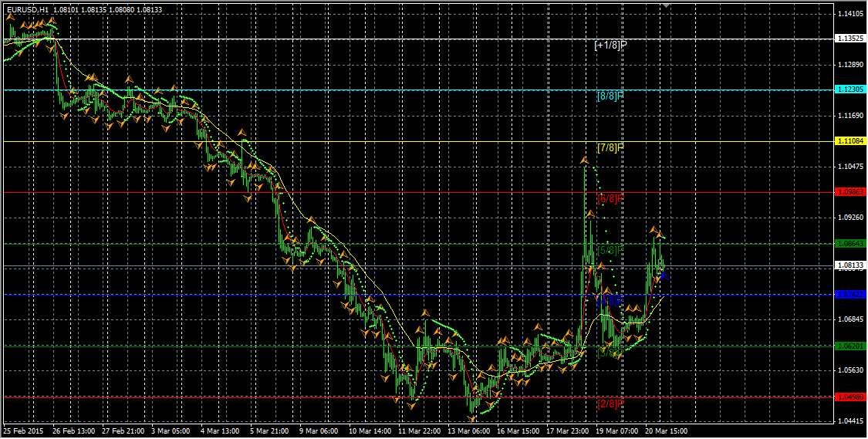Select the blue [4/8]P level label
Screen dimensions: 868x439
[610, 301]
